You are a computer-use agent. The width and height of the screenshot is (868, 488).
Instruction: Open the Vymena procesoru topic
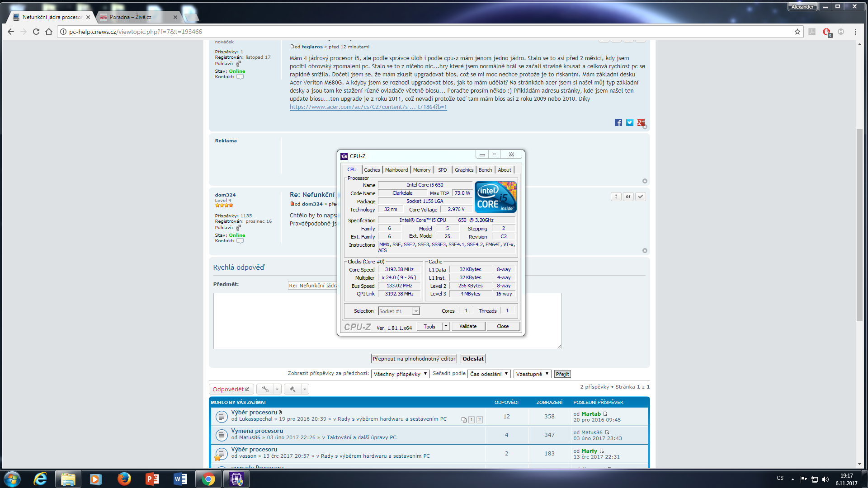click(257, 431)
